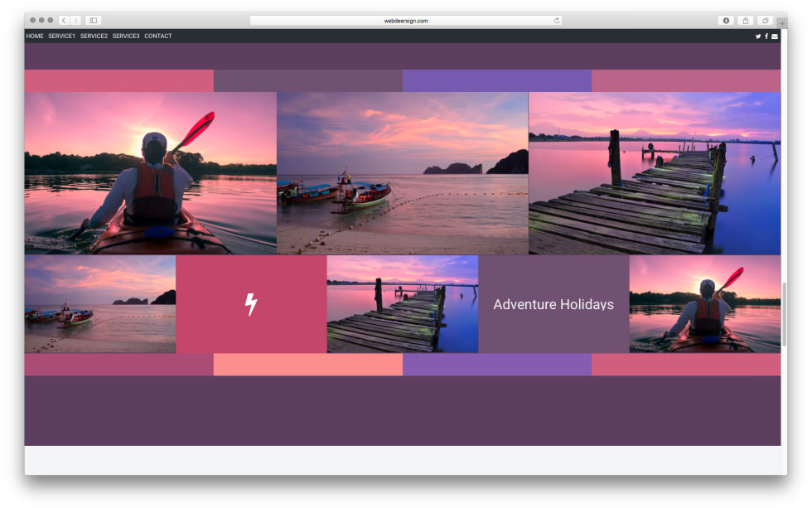The image size is (812, 508).
Task: Open the large wooden pier photo
Action: click(x=655, y=173)
